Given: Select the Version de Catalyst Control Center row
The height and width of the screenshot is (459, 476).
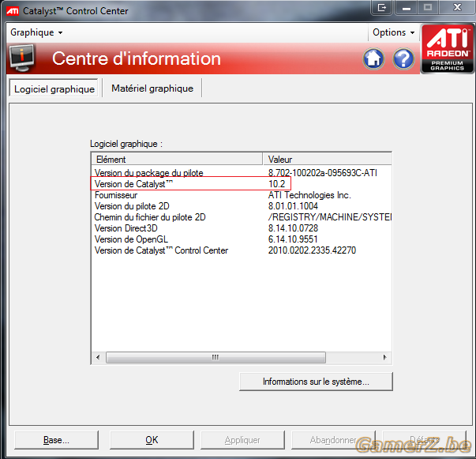Looking at the screenshot, I should (x=242, y=250).
